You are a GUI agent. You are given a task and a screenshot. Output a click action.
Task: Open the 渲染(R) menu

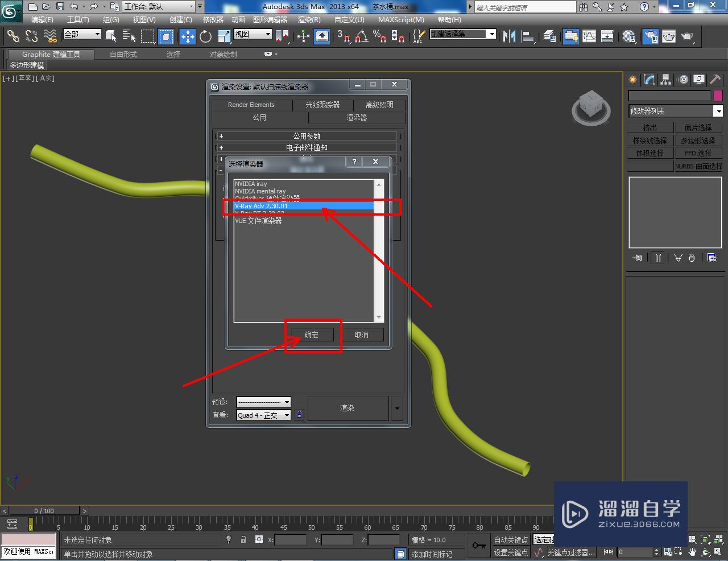point(309,20)
